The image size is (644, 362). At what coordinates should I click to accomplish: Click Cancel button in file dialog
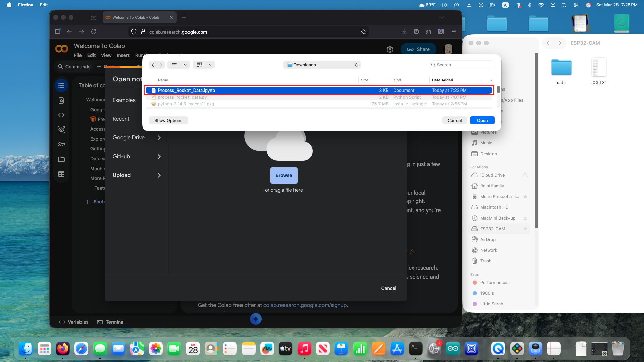tap(454, 120)
